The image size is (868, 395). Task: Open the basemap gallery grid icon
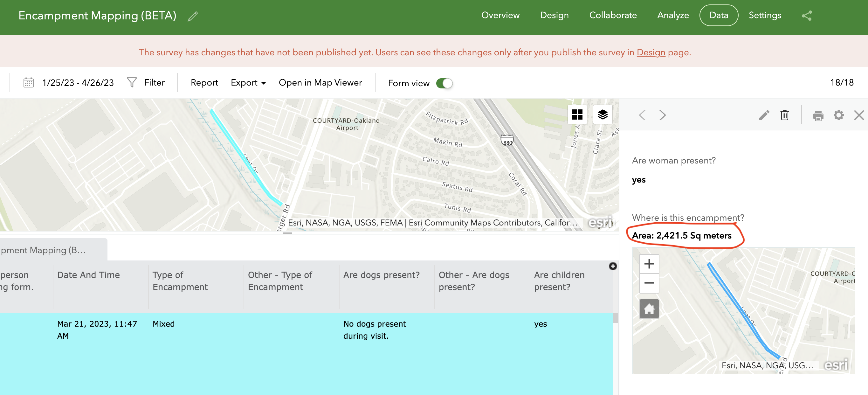pos(577,114)
